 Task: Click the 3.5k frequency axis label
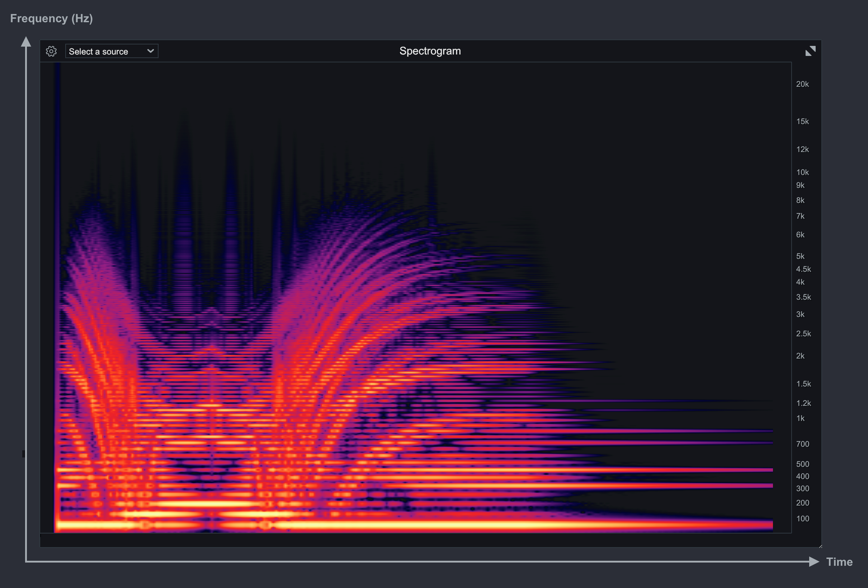[803, 297]
